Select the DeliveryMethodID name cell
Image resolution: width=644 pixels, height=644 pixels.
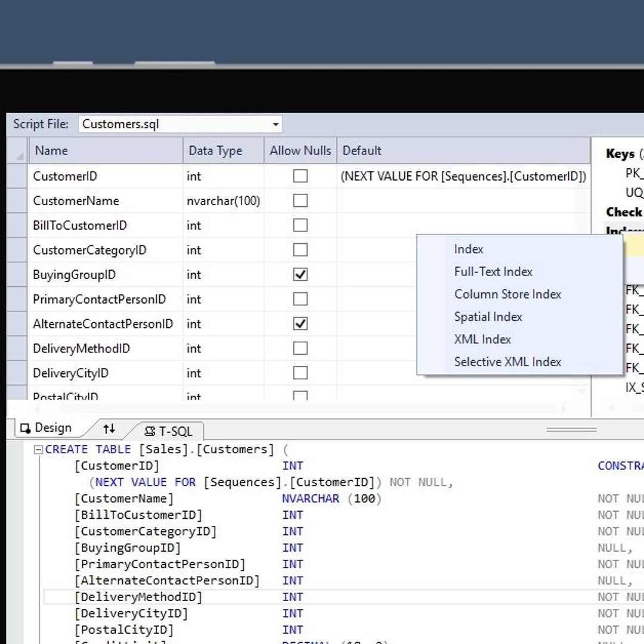(106, 349)
